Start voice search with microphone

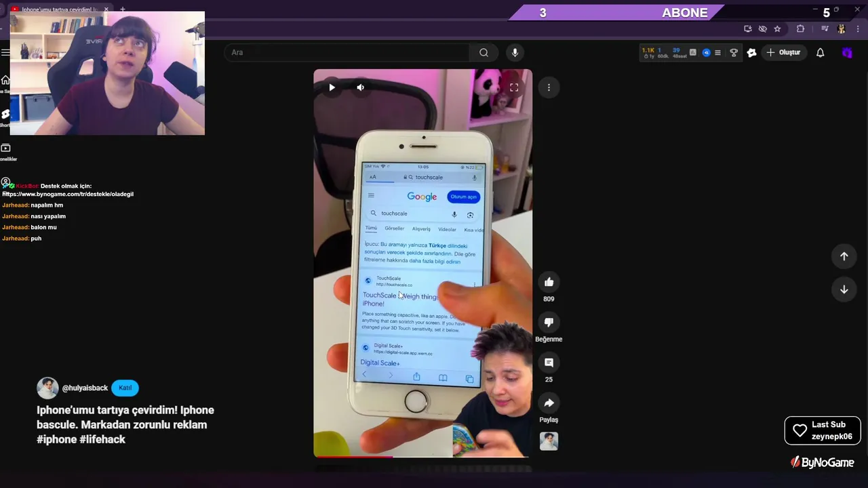515,52
